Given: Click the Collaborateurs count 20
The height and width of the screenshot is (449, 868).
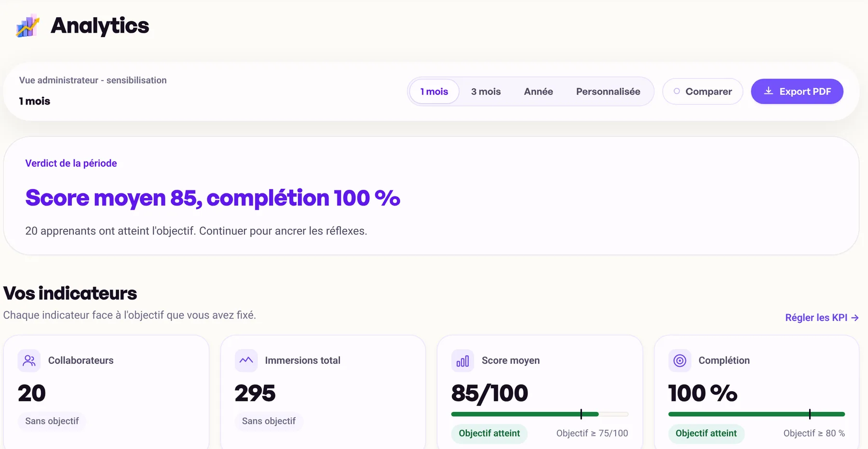Looking at the screenshot, I should tap(32, 393).
